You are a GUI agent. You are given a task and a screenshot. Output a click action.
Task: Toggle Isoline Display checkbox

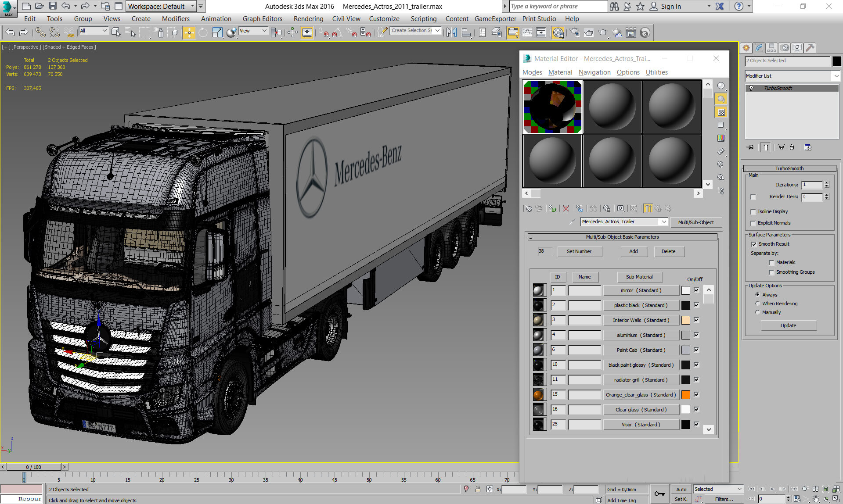click(x=753, y=212)
